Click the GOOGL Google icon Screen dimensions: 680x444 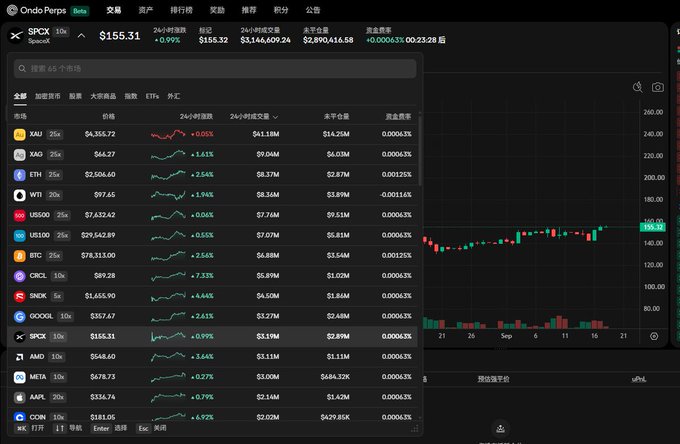pos(20,317)
